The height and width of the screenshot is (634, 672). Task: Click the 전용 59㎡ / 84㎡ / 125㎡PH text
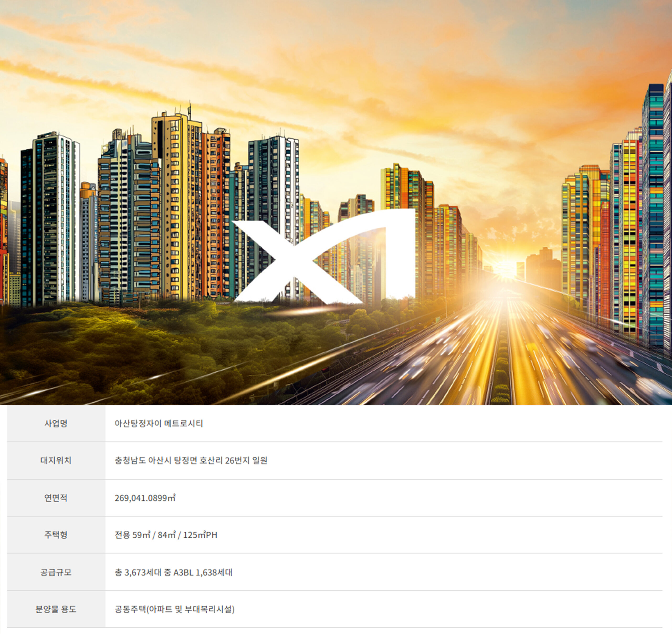pos(166,535)
